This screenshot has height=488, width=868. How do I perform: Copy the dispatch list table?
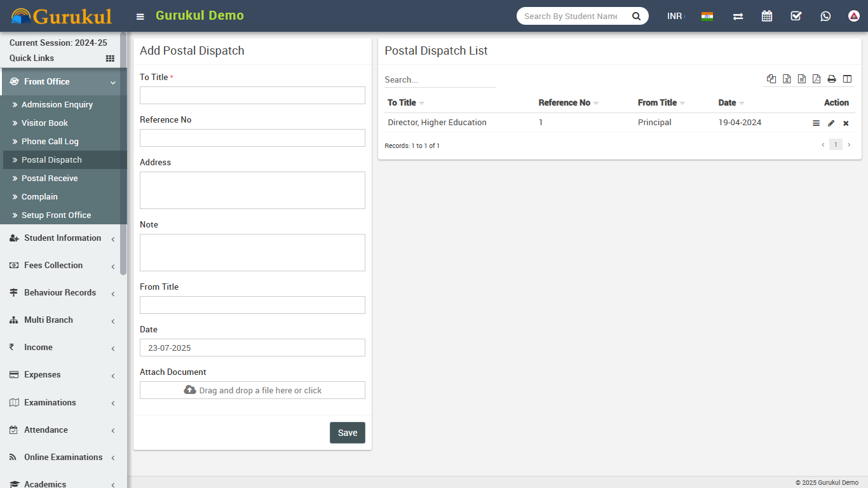(x=771, y=79)
